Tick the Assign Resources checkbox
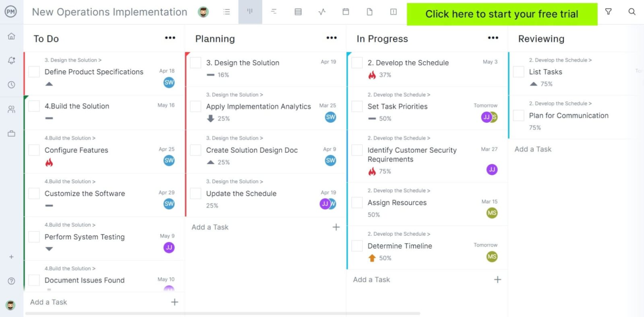This screenshot has height=317, width=644. [357, 203]
